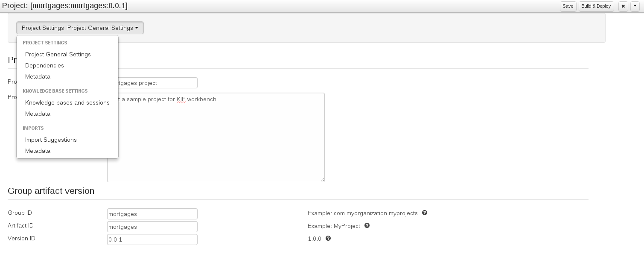This screenshot has height=254, width=644.
Task: Select Project General Settings menu entry
Action: tap(58, 54)
